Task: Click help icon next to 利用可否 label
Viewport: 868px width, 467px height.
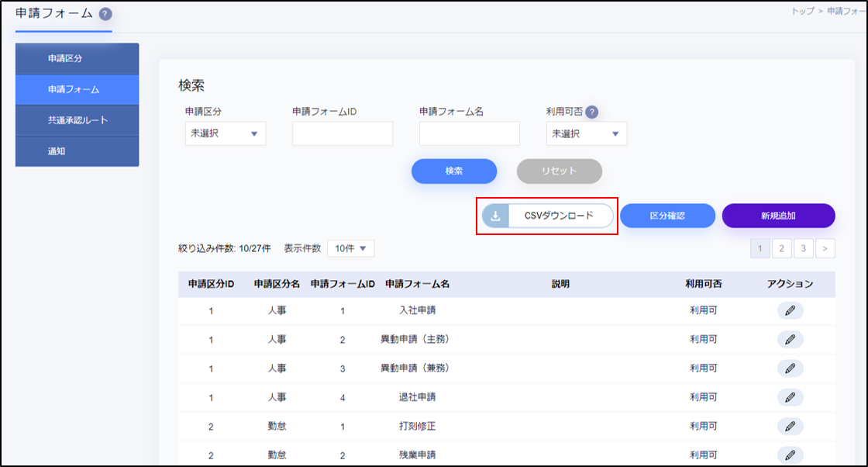Action: point(591,112)
